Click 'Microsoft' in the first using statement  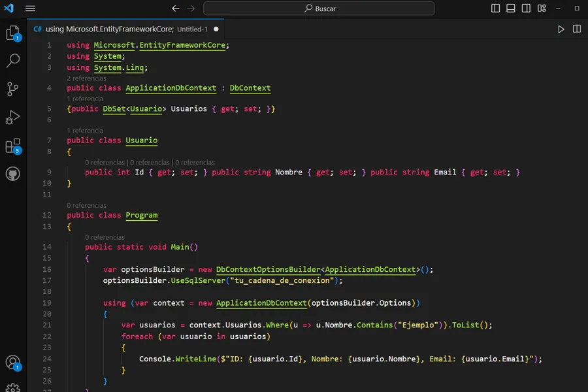114,45
